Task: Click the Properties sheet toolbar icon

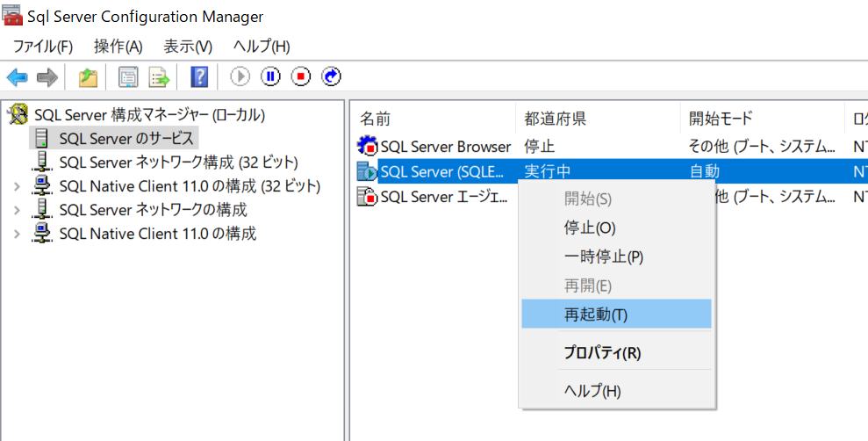Action: pyautogui.click(x=128, y=77)
